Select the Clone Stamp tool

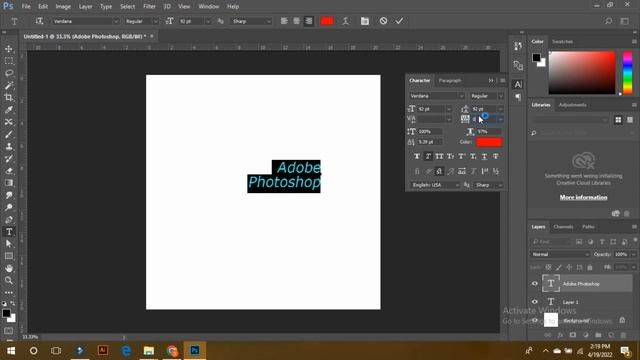9,147
